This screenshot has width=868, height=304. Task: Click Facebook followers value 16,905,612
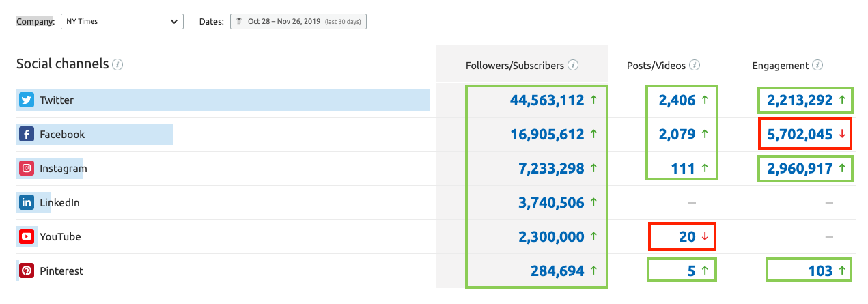pos(547,135)
